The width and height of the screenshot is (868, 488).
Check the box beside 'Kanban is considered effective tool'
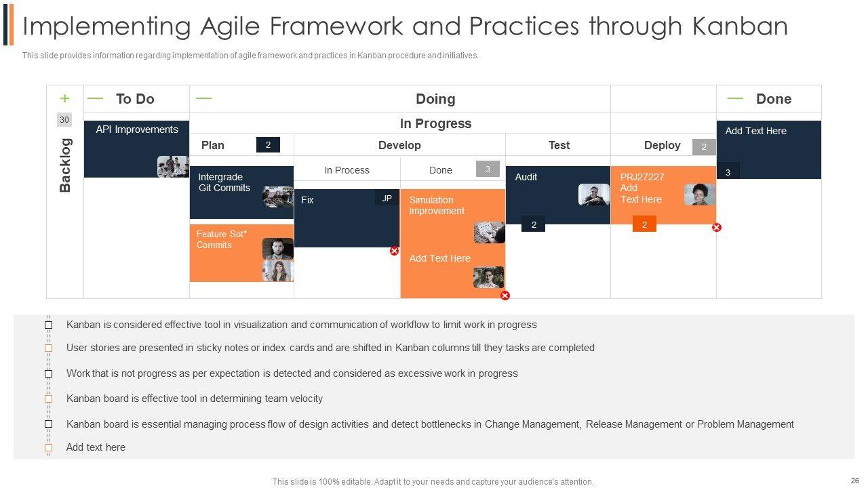(49, 325)
